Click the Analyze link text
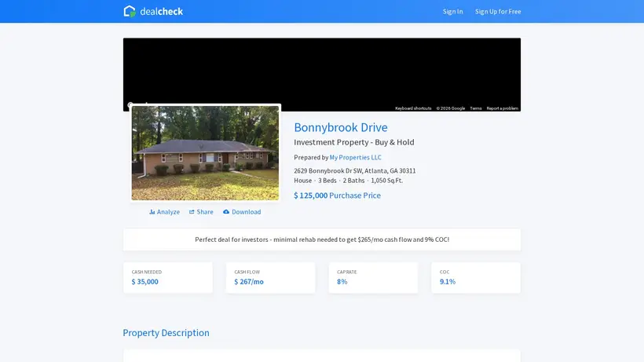Screen dimensions: 644x362 (168, 212)
